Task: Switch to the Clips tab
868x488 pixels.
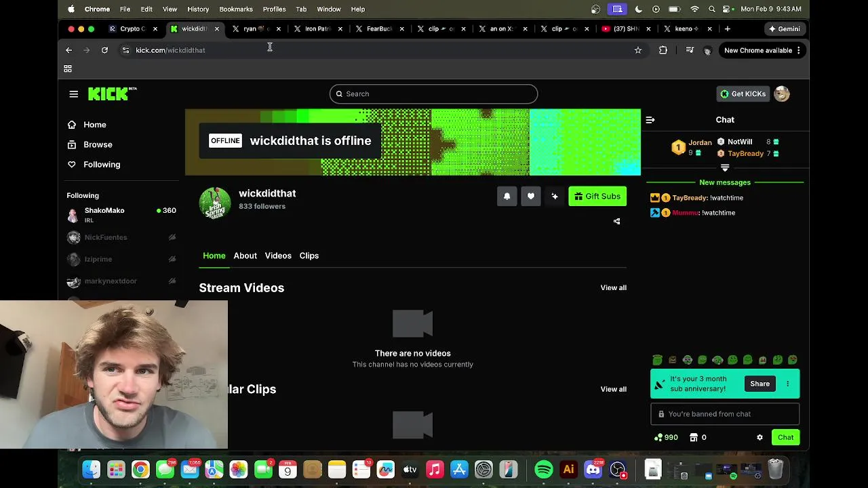Action: tap(309, 256)
